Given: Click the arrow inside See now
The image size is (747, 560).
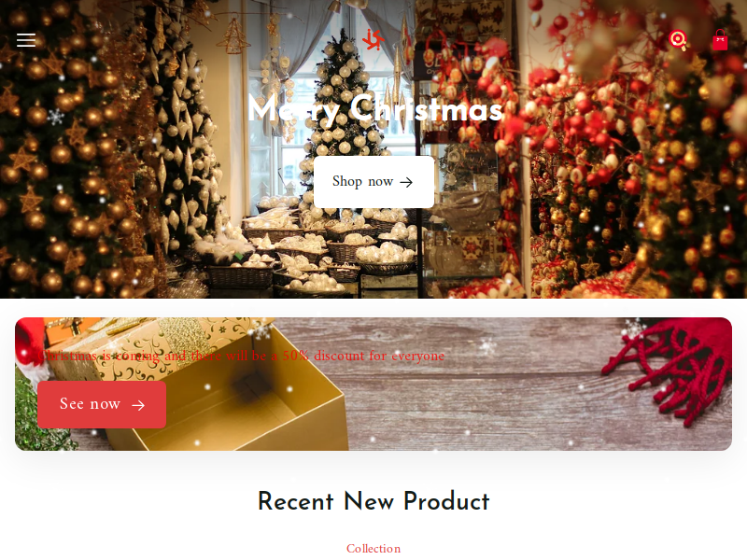Looking at the screenshot, I should coord(138,405).
